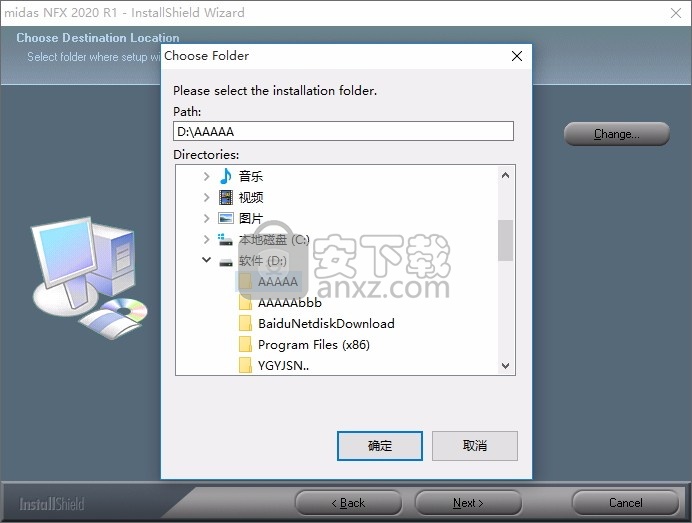Click the Cancel button in wizard

[625, 503]
